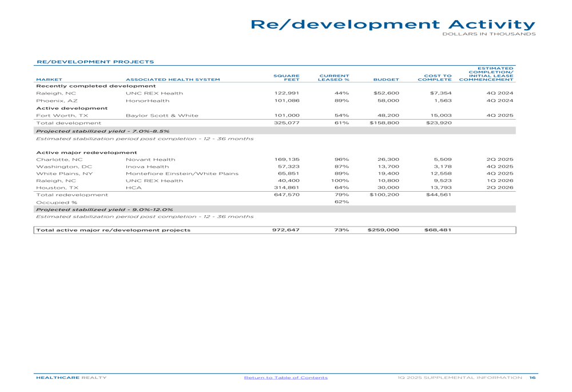Click the Re/development Activity title

point(393,25)
